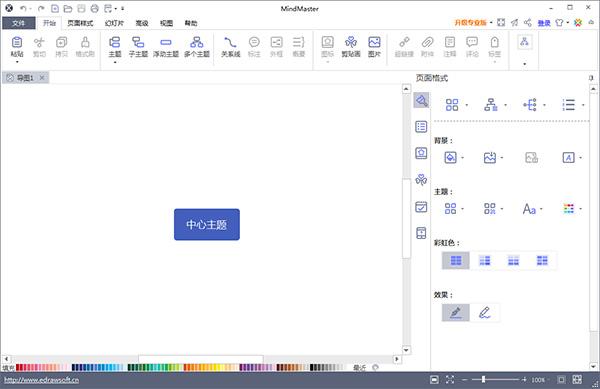The image size is (600, 389).
Task: Insert a picture using the 图片 icon
Action: (x=374, y=47)
